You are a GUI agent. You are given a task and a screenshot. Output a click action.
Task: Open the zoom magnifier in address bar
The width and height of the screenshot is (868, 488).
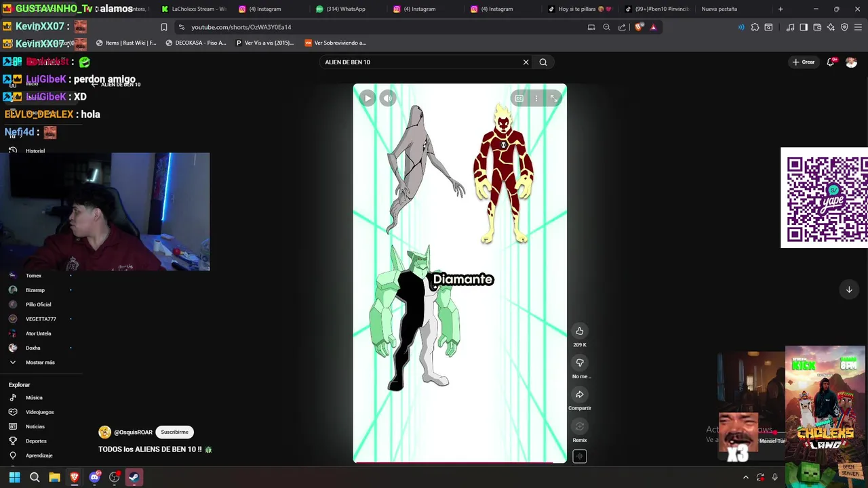606,27
